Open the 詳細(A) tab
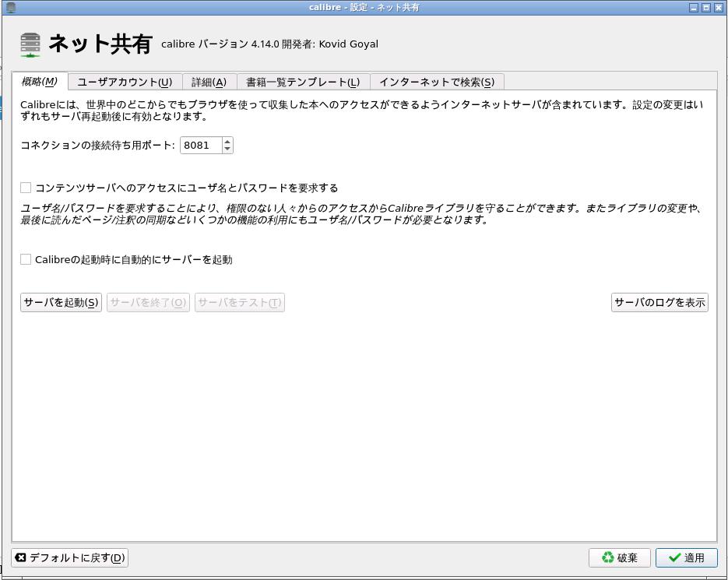Image resolution: width=728 pixels, height=580 pixels. click(209, 83)
